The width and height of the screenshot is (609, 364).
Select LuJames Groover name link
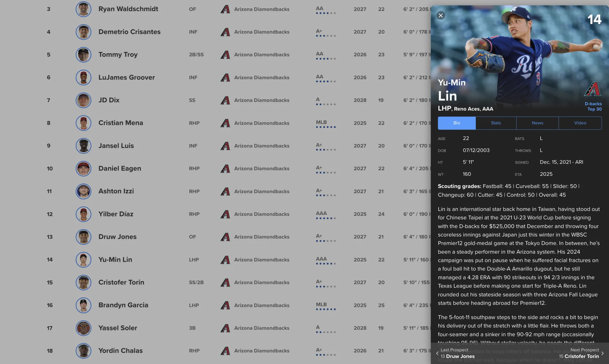[x=127, y=77]
